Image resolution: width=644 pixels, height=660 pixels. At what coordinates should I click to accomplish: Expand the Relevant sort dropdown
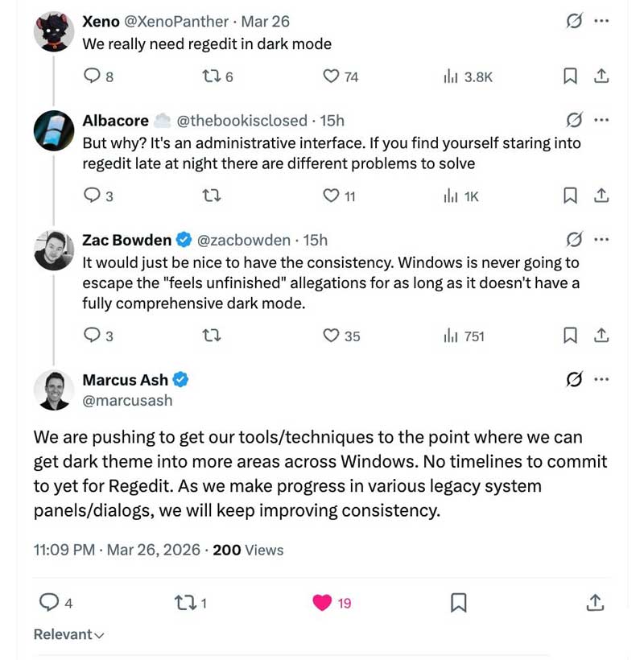click(69, 635)
